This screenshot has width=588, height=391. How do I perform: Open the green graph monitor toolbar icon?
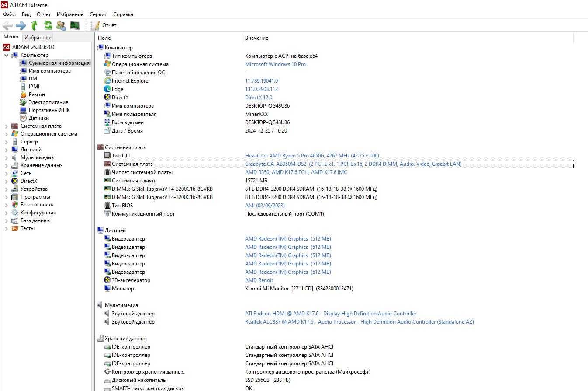tap(75, 25)
